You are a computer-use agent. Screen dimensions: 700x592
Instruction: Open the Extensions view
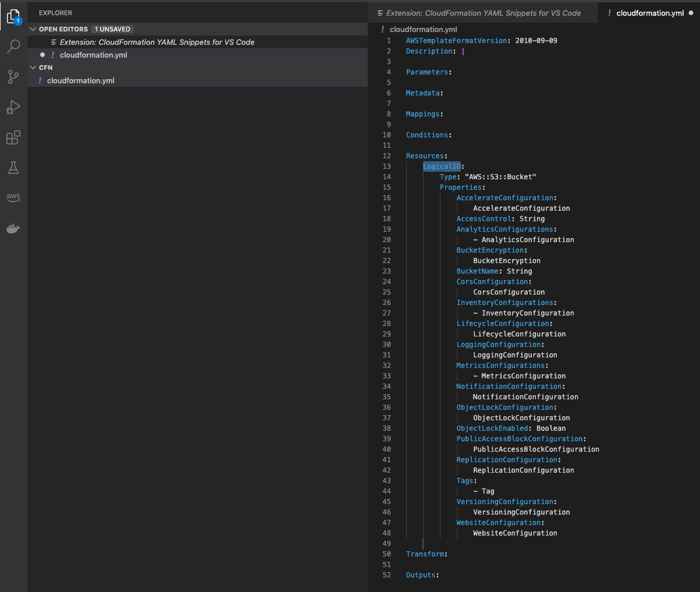13,137
